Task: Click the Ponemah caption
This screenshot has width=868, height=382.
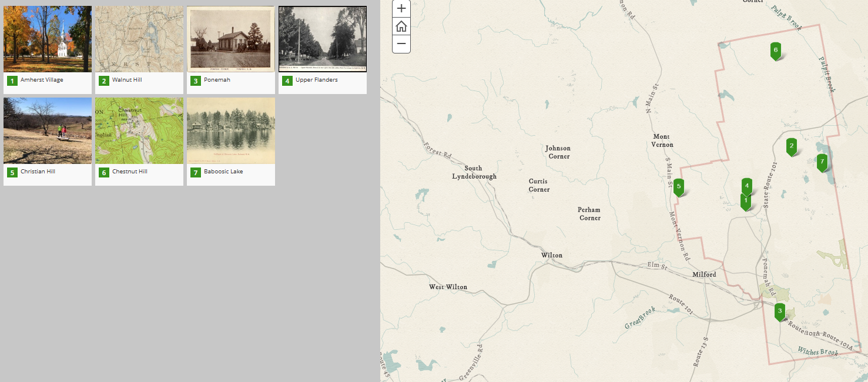Action: 217,80
